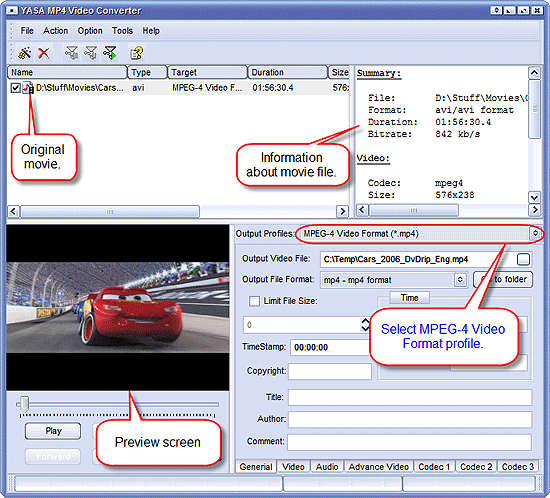Click the Title input field
The width and height of the screenshot is (550, 498).
(410, 397)
